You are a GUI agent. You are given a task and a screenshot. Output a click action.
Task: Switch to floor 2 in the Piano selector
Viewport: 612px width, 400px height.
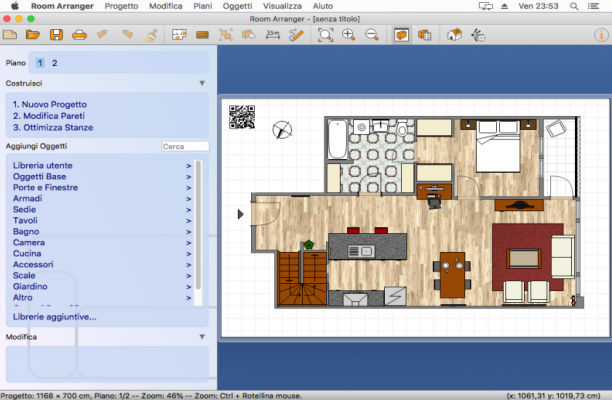pyautogui.click(x=55, y=63)
